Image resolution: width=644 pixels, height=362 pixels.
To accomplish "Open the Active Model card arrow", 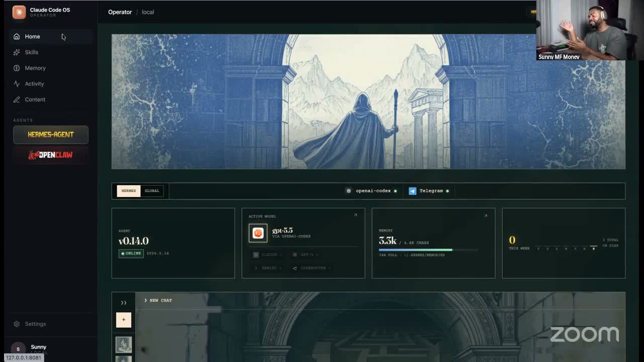I will (355, 215).
